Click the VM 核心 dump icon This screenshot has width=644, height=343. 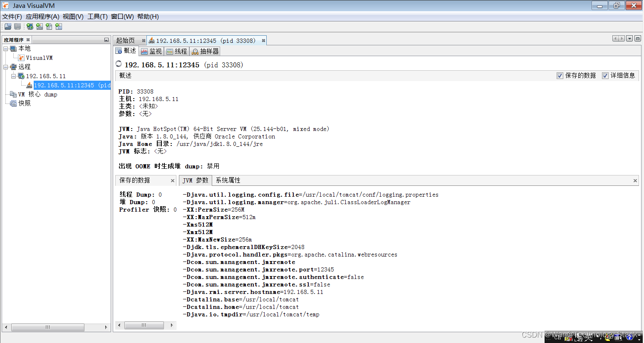point(13,94)
